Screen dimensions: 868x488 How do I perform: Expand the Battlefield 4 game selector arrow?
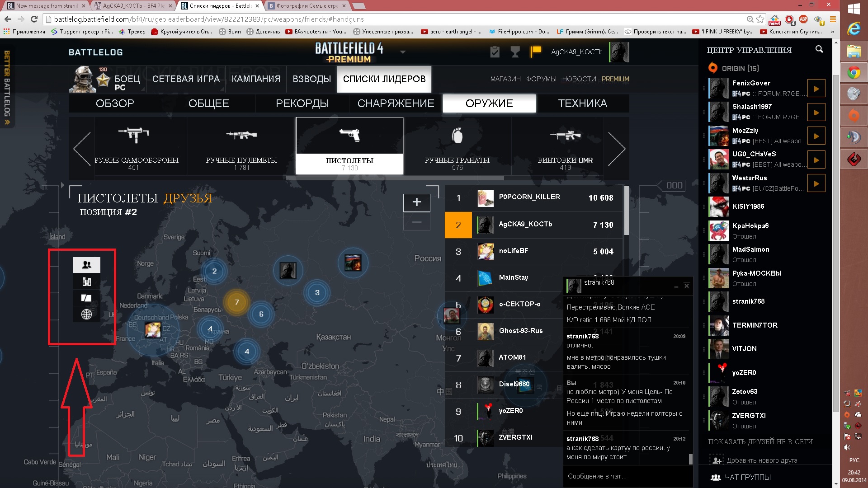click(403, 52)
